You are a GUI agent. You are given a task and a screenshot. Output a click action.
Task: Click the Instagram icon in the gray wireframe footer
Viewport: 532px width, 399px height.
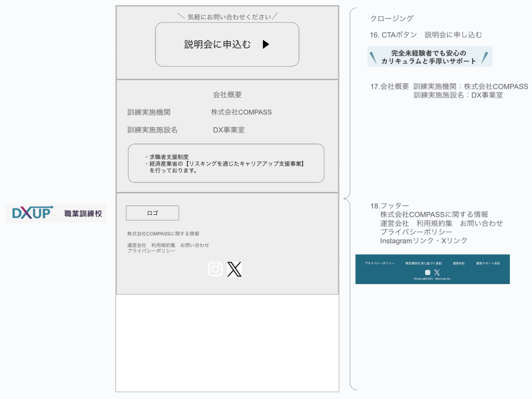(x=215, y=269)
